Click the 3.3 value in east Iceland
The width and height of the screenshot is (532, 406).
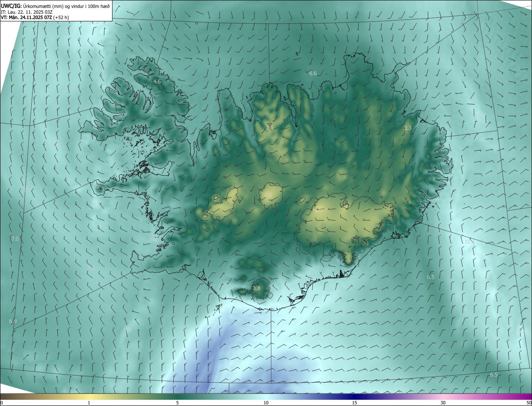[x=408, y=128]
